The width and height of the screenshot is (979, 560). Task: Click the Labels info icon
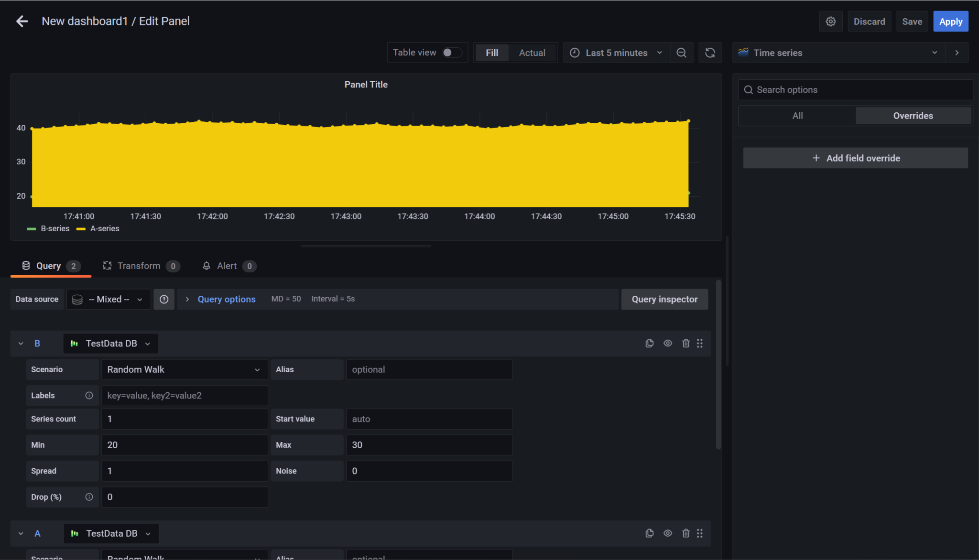click(89, 395)
